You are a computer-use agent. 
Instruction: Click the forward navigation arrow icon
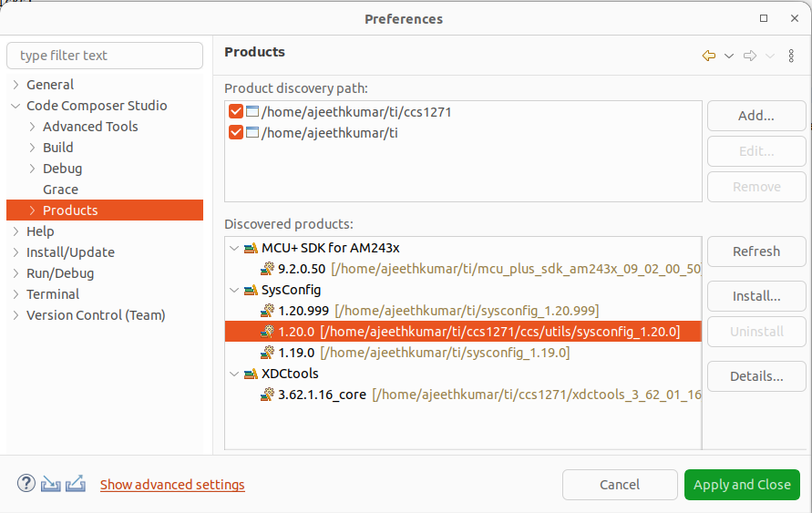pyautogui.click(x=750, y=56)
